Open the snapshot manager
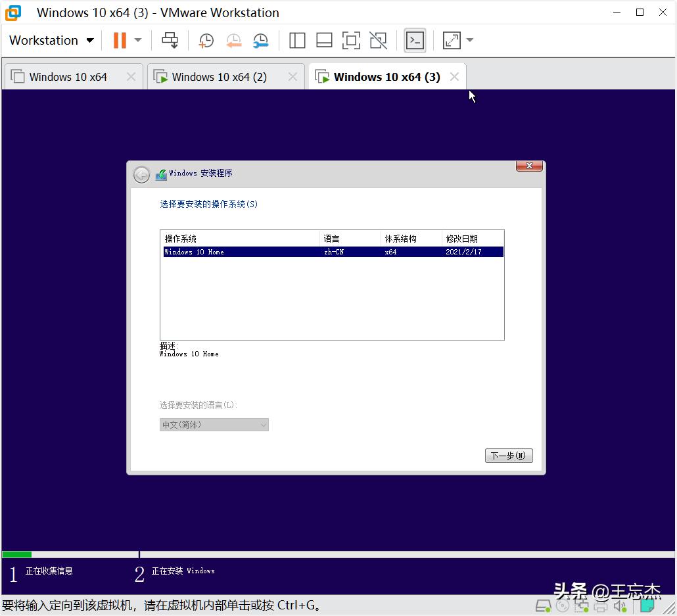Viewport: 677px width, 616px height. [x=261, y=40]
